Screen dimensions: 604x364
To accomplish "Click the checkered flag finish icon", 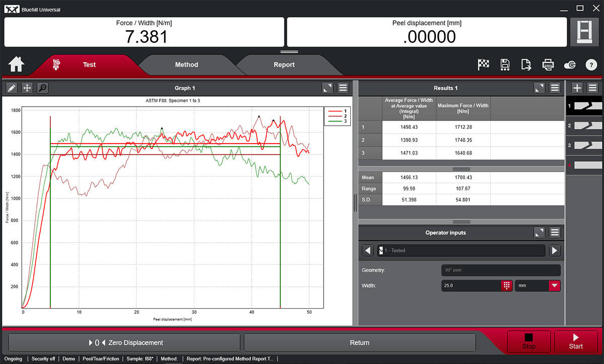I will (483, 64).
